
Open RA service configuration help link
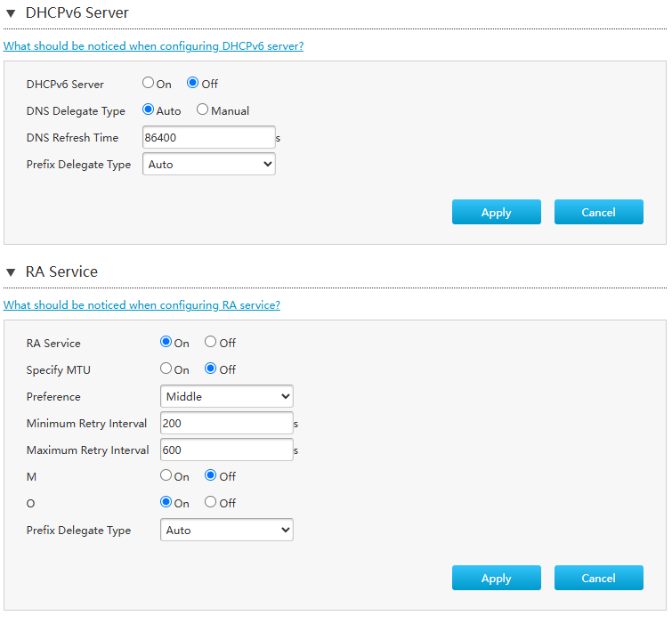pyautogui.click(x=142, y=305)
